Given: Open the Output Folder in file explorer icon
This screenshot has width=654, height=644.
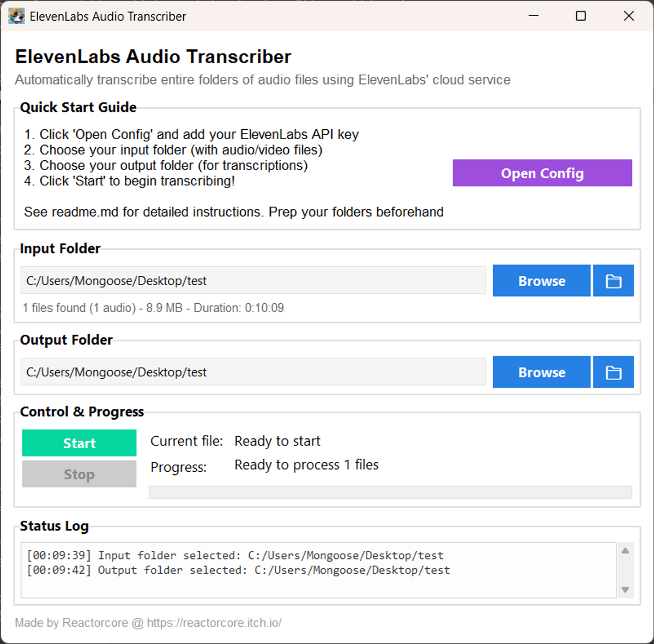Looking at the screenshot, I should click(613, 372).
